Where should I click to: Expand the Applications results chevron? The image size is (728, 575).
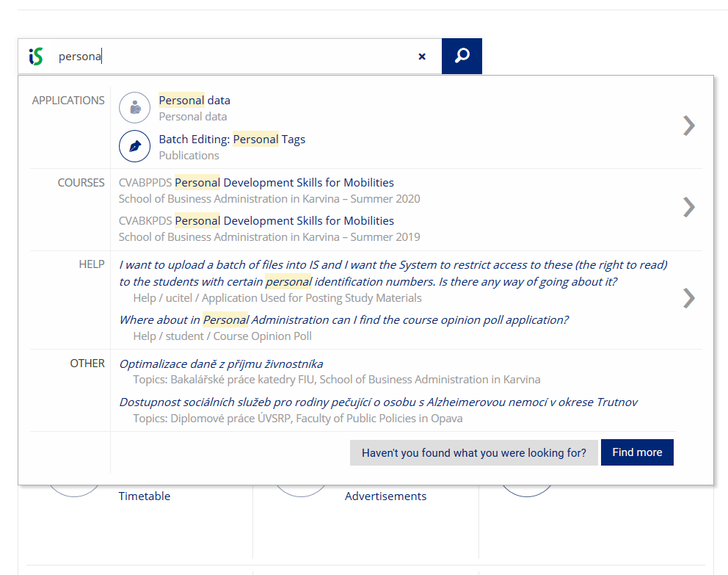click(x=688, y=126)
